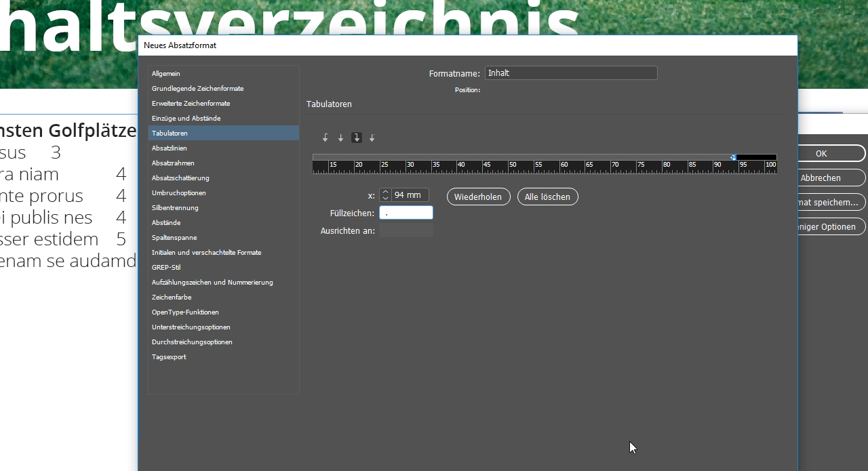
Task: Click the tab stop marker at 94 mm
Action: [x=733, y=157]
